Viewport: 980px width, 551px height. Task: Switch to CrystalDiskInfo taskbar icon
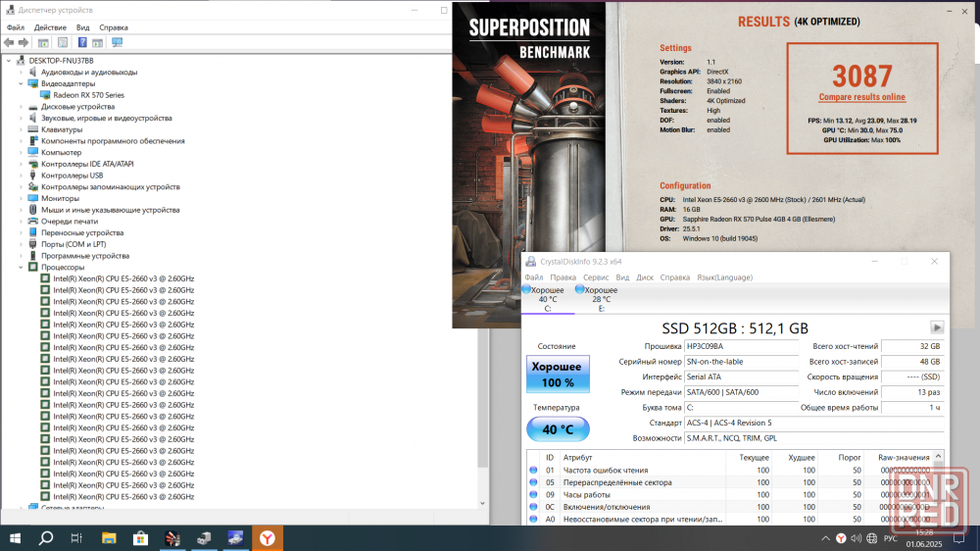coord(235,538)
